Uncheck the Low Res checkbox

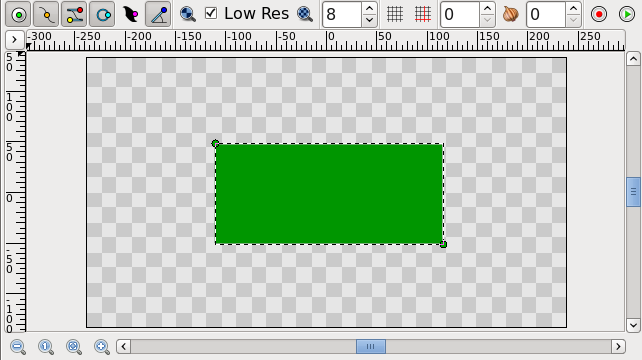(x=211, y=13)
